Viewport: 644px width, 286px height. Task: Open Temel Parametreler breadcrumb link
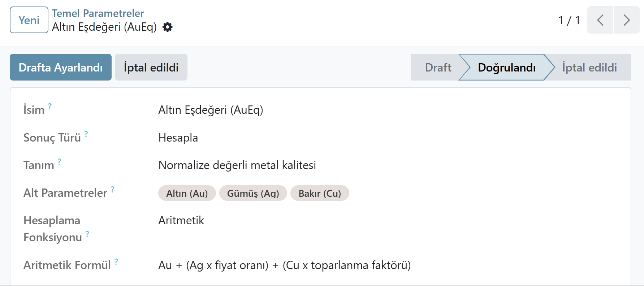[x=98, y=13]
